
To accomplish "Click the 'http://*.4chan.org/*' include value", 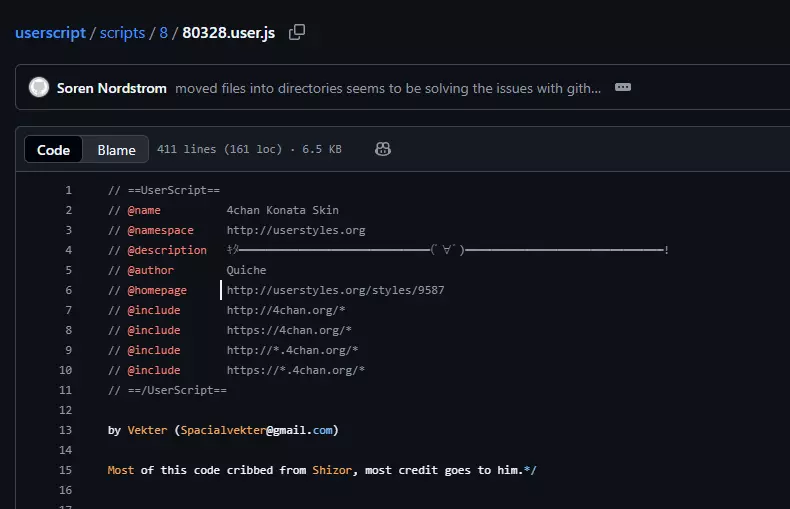I will [292, 350].
